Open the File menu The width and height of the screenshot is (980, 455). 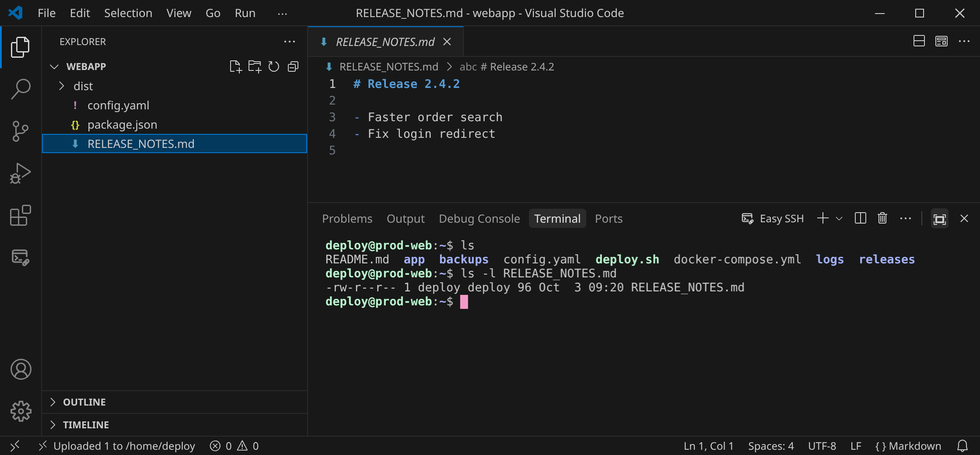point(46,13)
